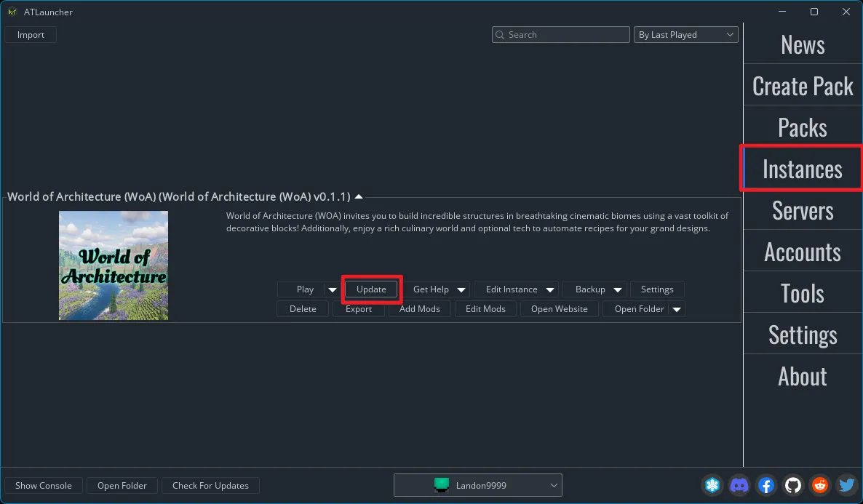Click the World of Architecture pack image
The image size is (863, 504).
(114, 265)
